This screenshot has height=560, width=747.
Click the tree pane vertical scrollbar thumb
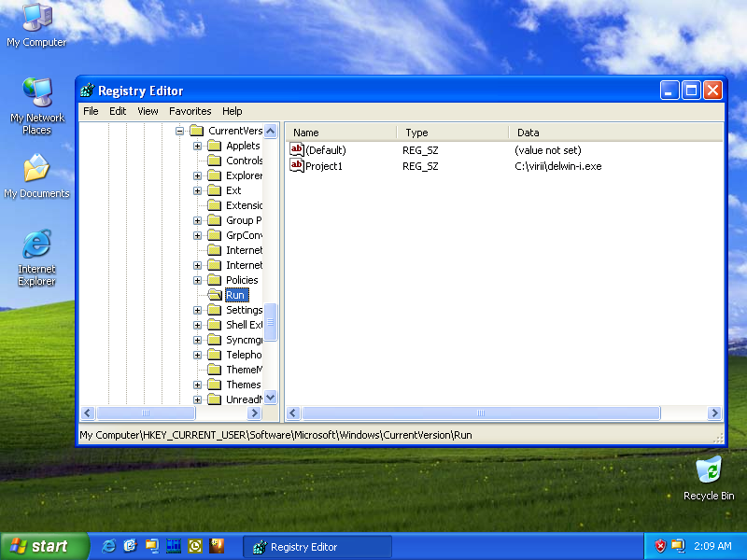coord(271,322)
